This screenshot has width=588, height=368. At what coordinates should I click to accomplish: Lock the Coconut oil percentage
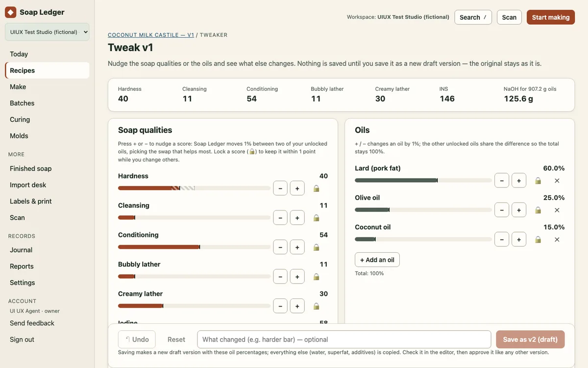point(538,239)
